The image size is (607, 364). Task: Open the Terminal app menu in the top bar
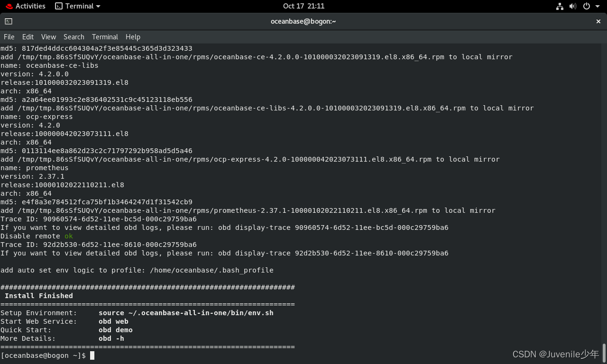(78, 6)
